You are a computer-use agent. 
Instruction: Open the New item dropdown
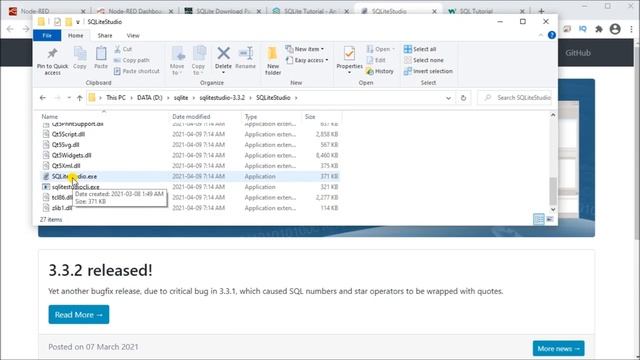[304, 49]
